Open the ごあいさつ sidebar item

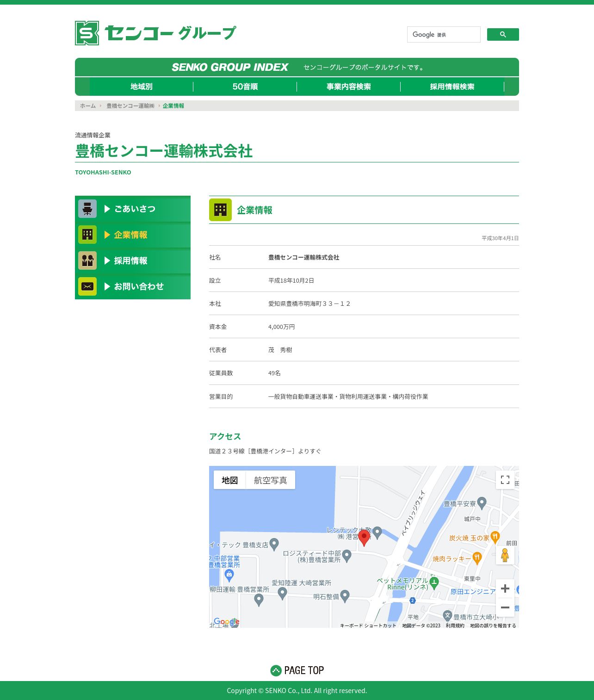coord(133,209)
